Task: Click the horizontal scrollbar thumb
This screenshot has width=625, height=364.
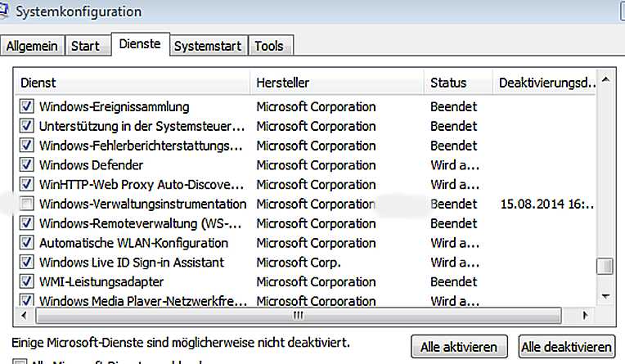Action: (298, 315)
